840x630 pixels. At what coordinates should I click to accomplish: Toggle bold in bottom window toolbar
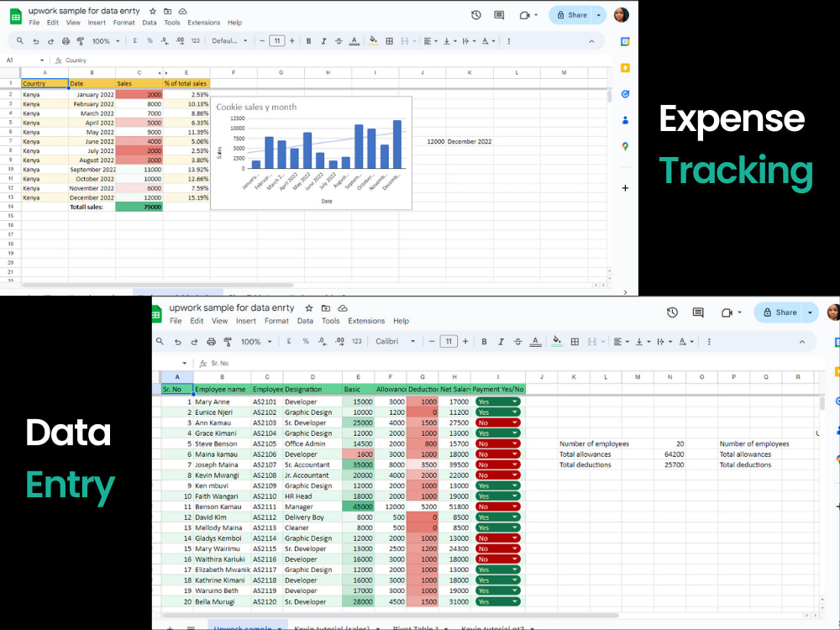[x=484, y=341]
